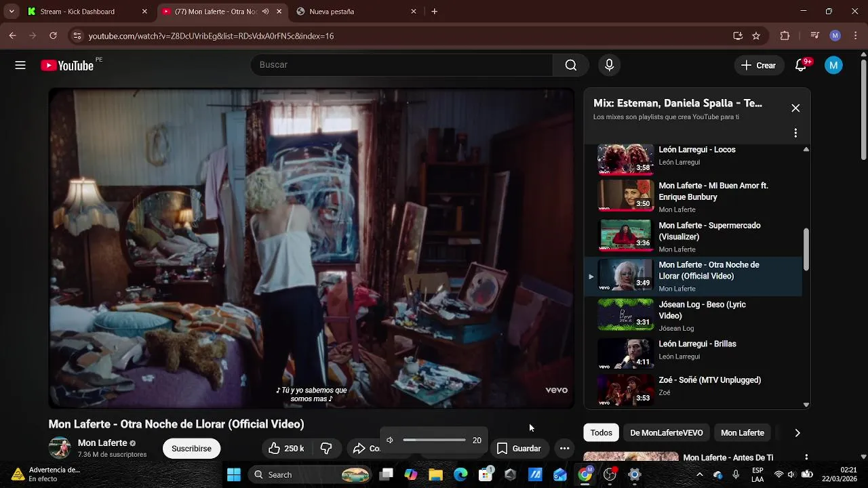This screenshot has height=488, width=868.
Task: Select the Todos filter chip
Action: tap(601, 432)
